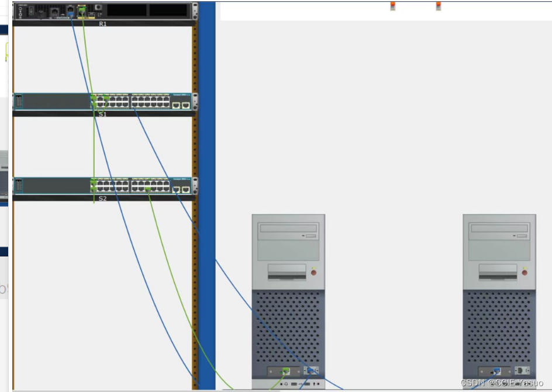Click the left empty module slot on R1

(127, 10)
